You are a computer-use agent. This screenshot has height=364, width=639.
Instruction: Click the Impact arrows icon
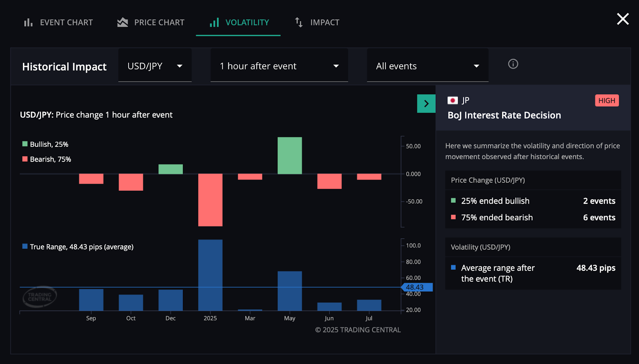point(299,23)
